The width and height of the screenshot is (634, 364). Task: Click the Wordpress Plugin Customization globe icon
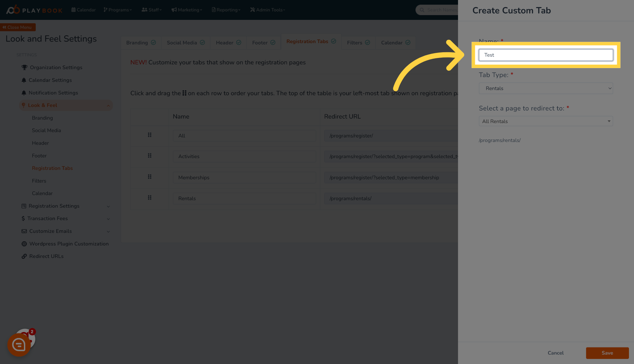tap(24, 244)
